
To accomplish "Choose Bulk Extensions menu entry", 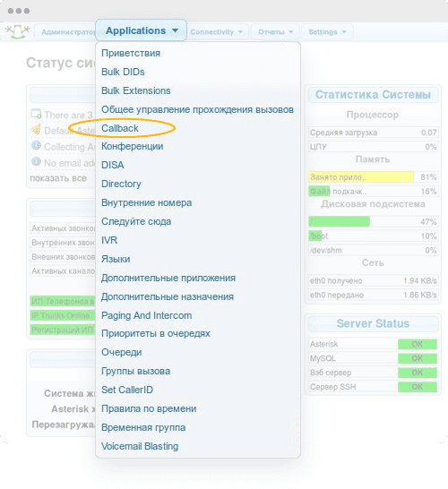I will pyautogui.click(x=136, y=90).
